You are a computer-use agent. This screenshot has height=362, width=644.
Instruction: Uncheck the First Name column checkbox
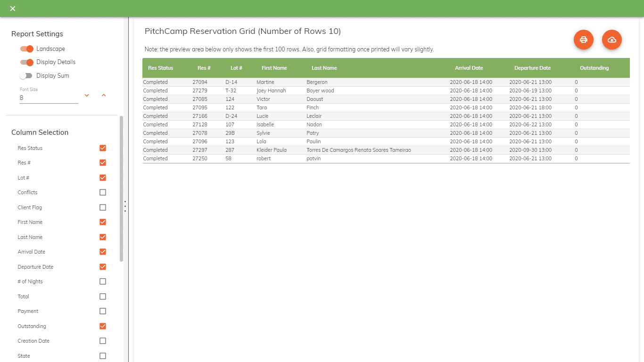point(103,222)
